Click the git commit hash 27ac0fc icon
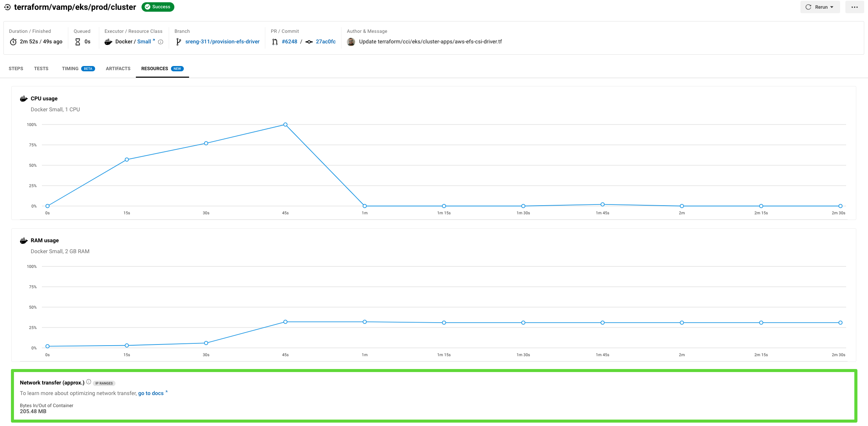 (309, 42)
